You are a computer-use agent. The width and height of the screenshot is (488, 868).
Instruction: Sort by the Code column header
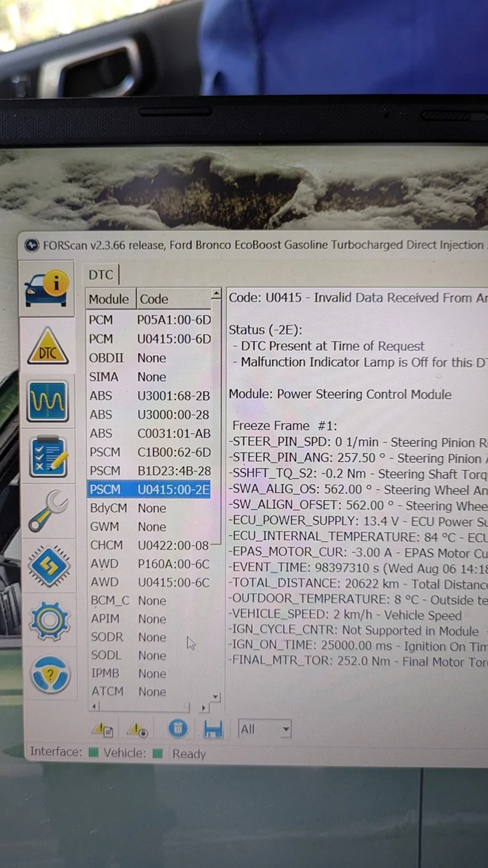(174, 298)
